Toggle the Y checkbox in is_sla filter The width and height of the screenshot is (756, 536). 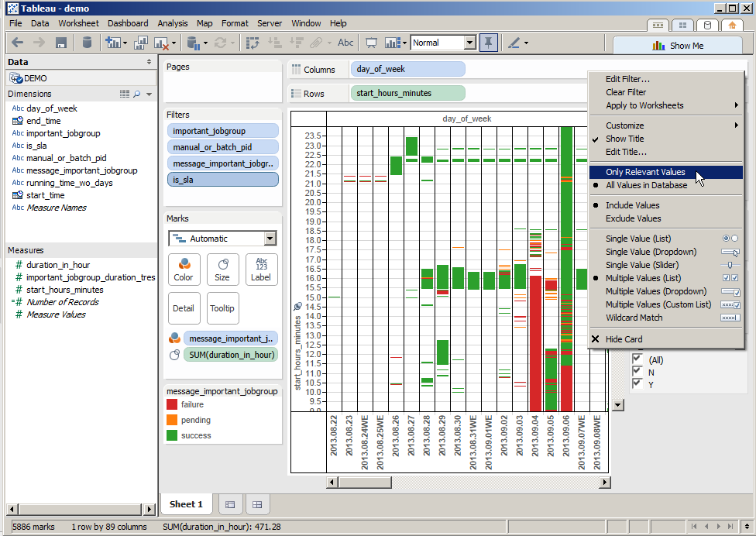637,383
